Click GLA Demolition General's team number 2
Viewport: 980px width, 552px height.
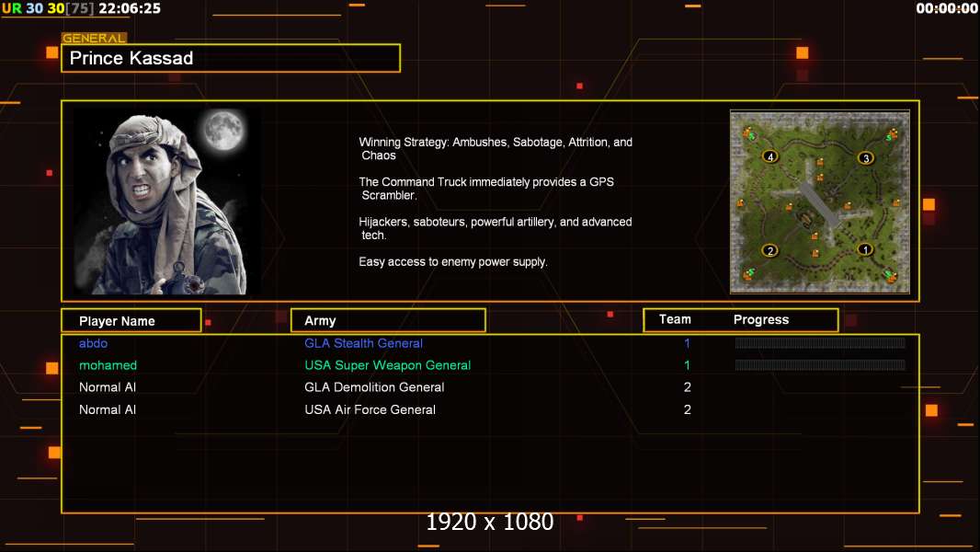point(687,387)
